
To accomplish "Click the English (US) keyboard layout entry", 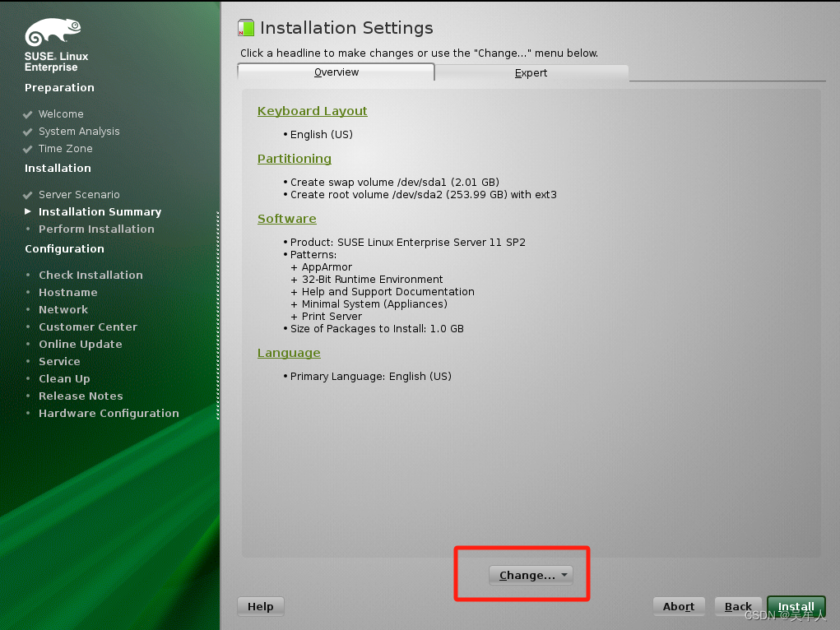I will coord(322,134).
